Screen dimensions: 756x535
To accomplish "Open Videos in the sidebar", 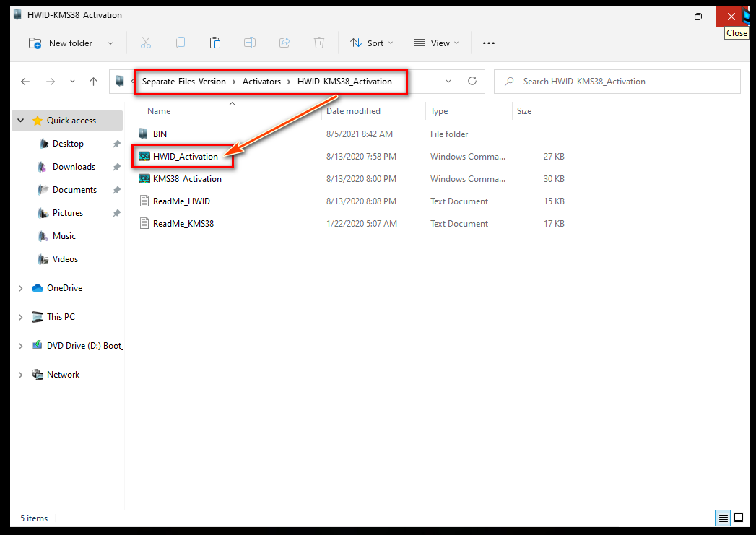I will coord(65,259).
